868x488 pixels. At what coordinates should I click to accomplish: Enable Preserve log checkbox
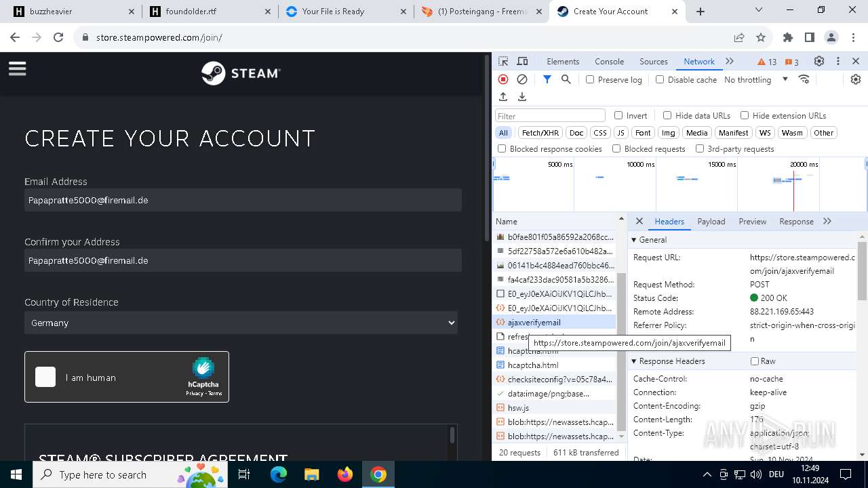pos(590,79)
